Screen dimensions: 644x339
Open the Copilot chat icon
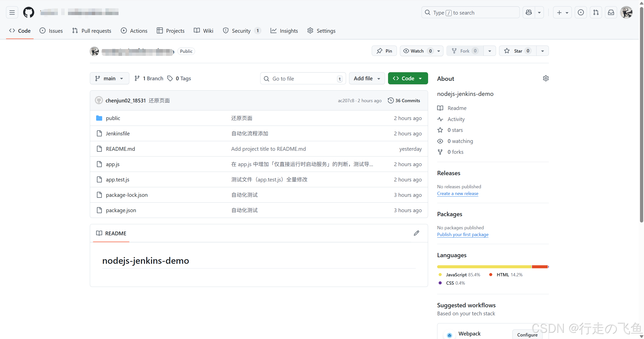point(529,12)
